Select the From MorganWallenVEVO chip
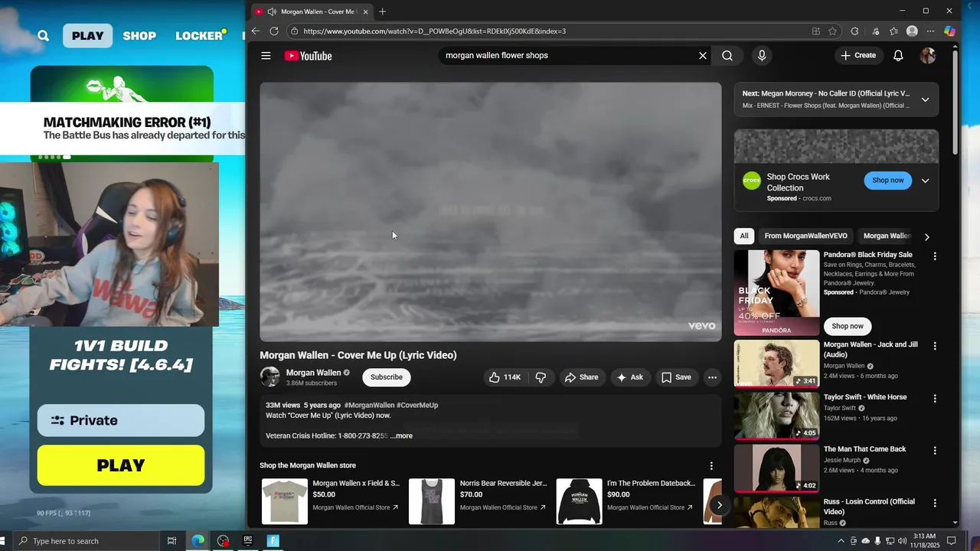The image size is (980, 551). click(805, 236)
